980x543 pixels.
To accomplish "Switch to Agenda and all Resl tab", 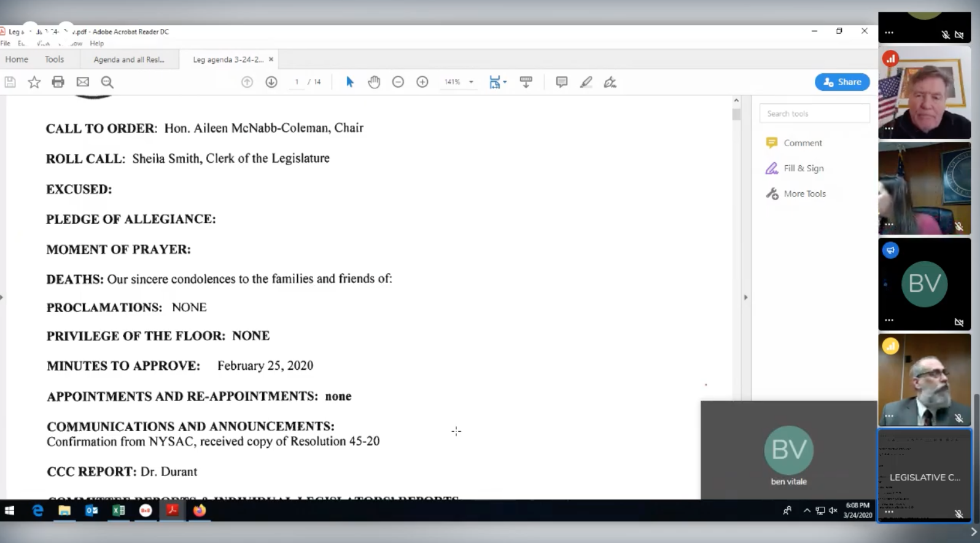I will pos(129,60).
